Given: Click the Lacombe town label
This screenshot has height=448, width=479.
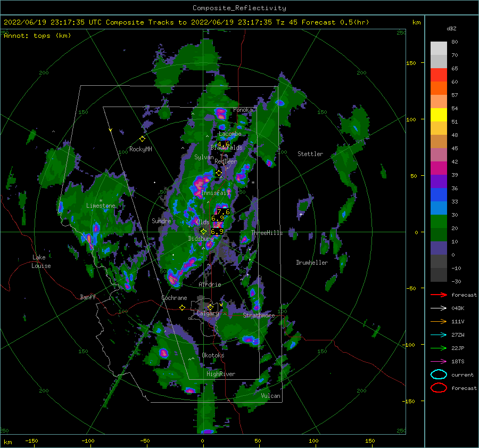Looking at the screenshot, I should [x=230, y=134].
